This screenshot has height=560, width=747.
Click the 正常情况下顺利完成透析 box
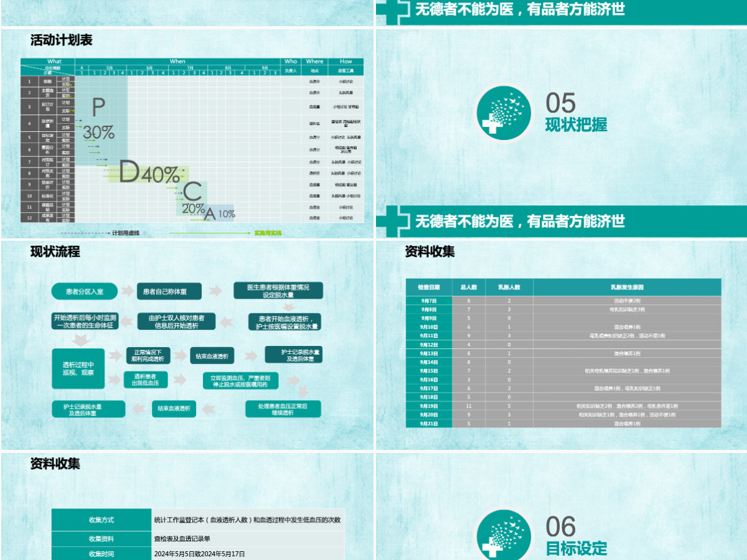148,355
